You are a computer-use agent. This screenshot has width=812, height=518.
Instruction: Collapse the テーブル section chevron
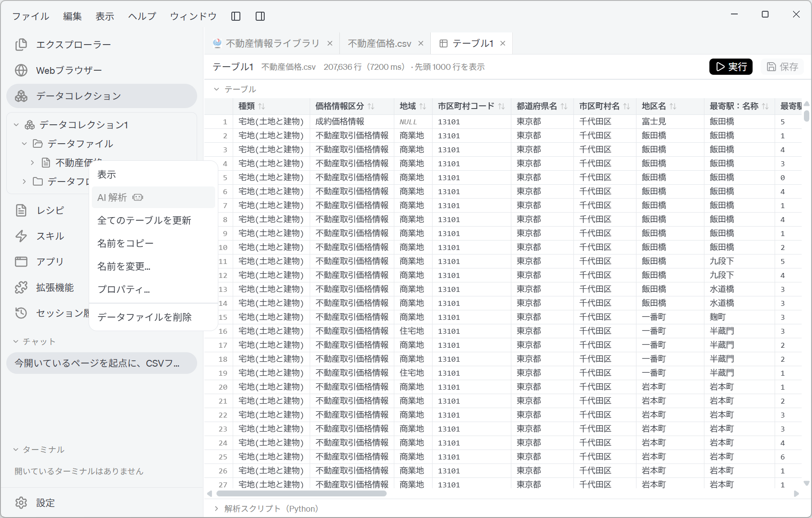tap(217, 89)
